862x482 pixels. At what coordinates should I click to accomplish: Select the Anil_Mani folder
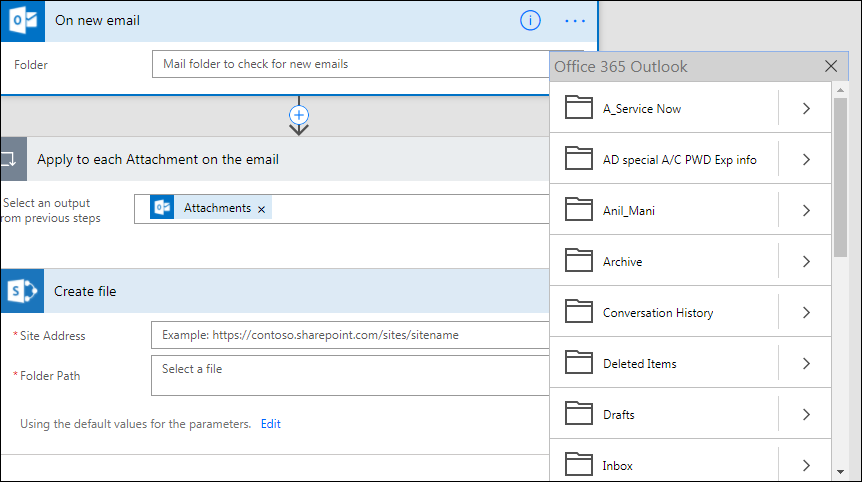tap(664, 210)
